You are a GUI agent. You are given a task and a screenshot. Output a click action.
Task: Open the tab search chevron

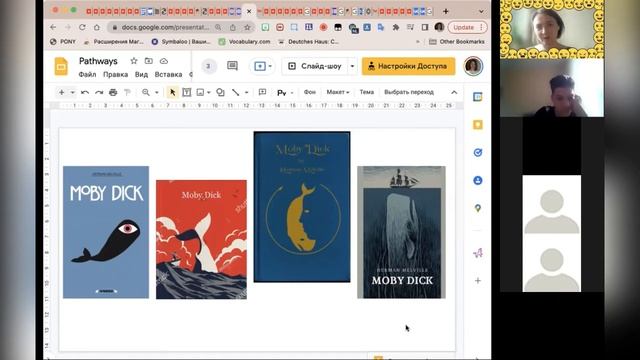(x=481, y=11)
